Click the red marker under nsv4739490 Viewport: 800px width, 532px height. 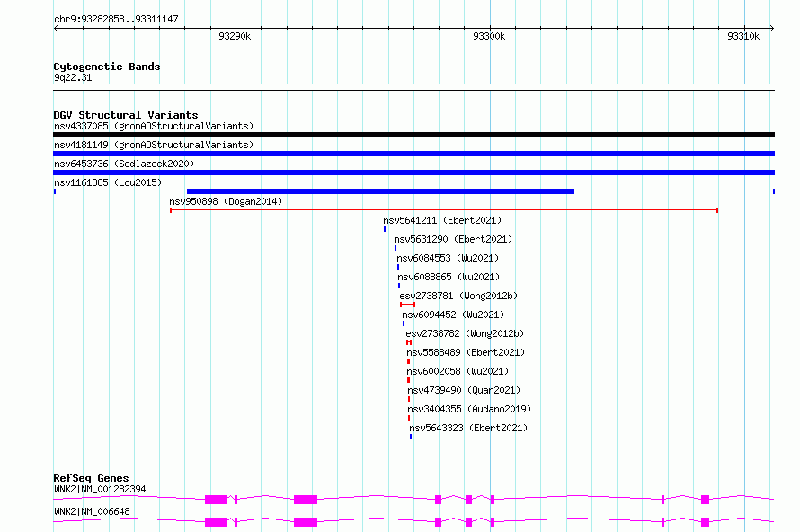point(409,399)
